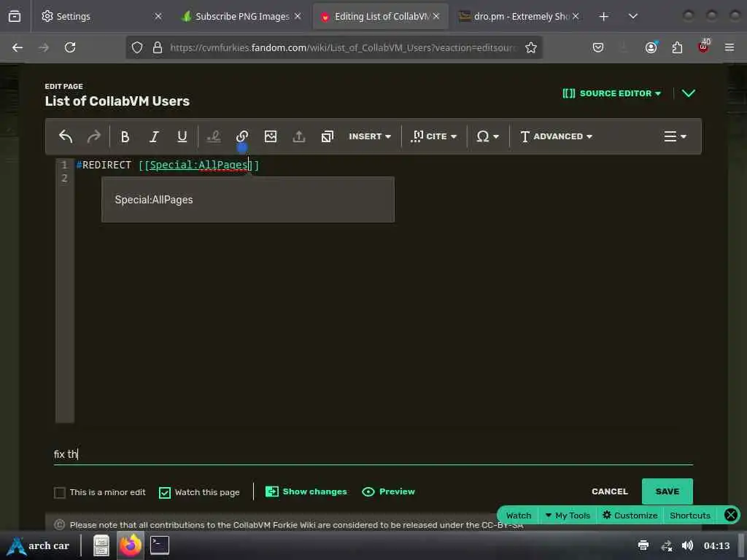Click the printer tray icon
The image size is (747, 560).
click(643, 545)
